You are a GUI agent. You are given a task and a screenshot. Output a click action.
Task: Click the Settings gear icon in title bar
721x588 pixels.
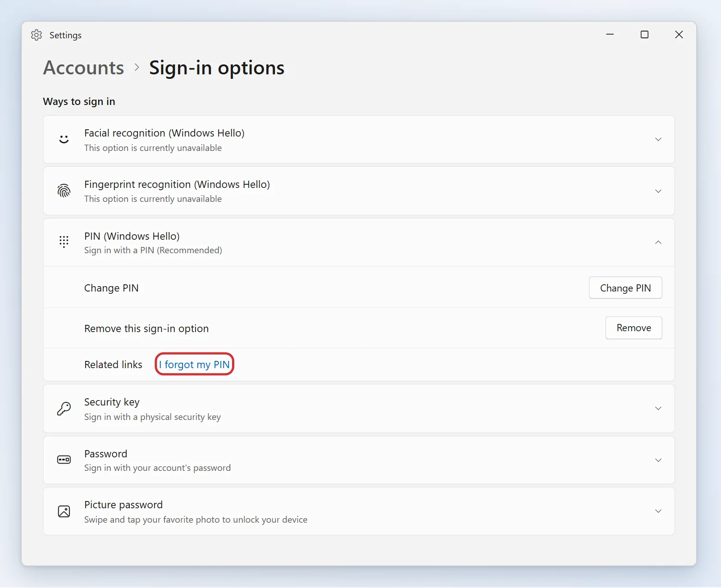pos(37,35)
